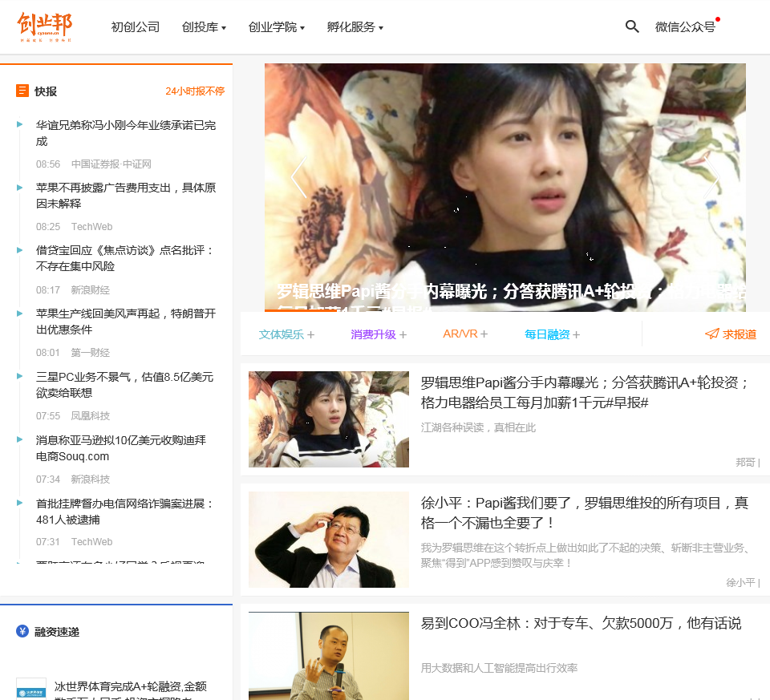
Task: Select the 文体娱乐 category tab
Action: click(282, 335)
